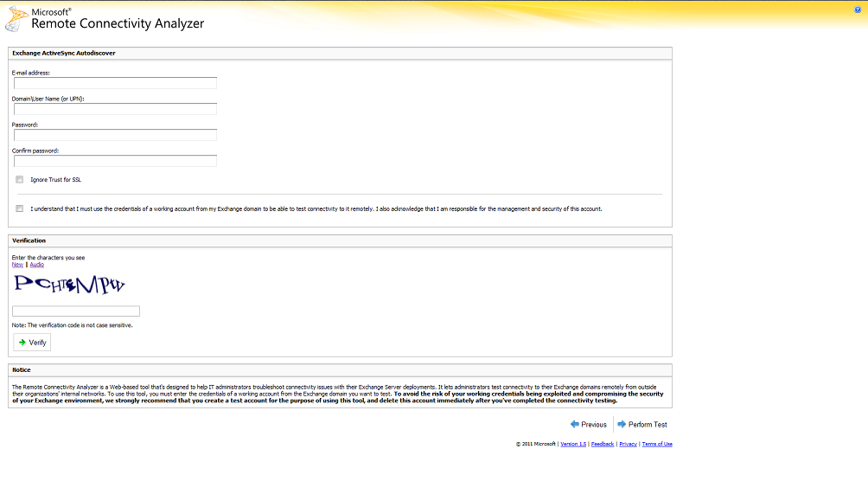Click the Confirm password label
The image size is (868, 481).
pyautogui.click(x=35, y=151)
